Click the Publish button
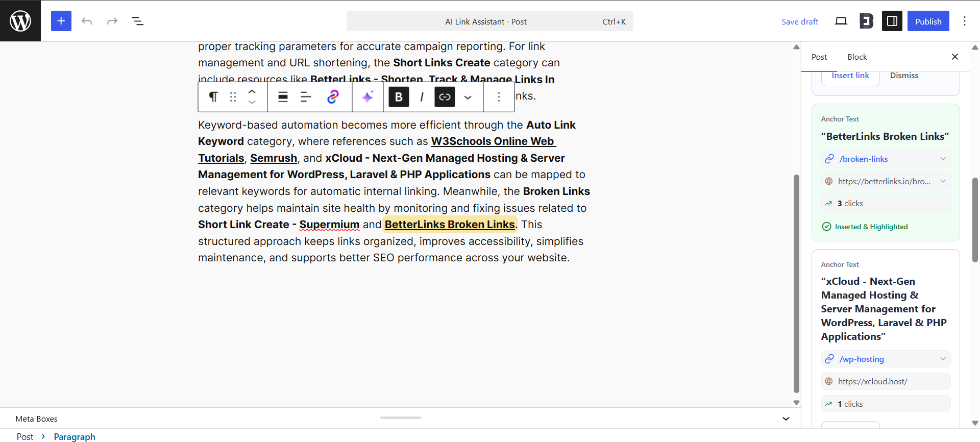 pos(928,21)
